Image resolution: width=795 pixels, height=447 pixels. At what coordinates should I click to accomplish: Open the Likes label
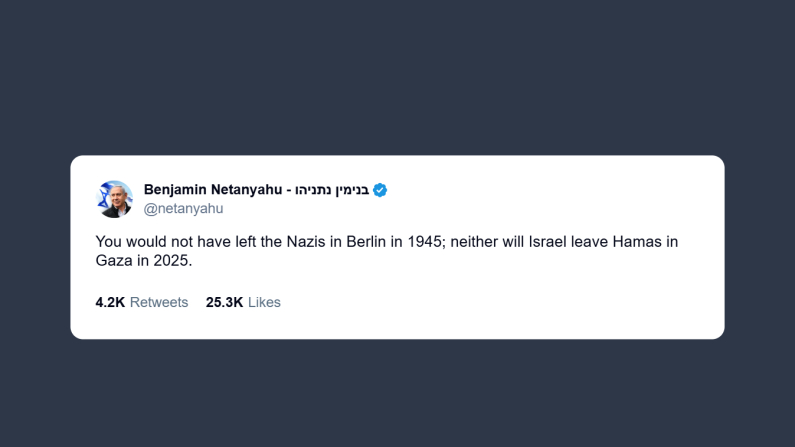(x=264, y=302)
